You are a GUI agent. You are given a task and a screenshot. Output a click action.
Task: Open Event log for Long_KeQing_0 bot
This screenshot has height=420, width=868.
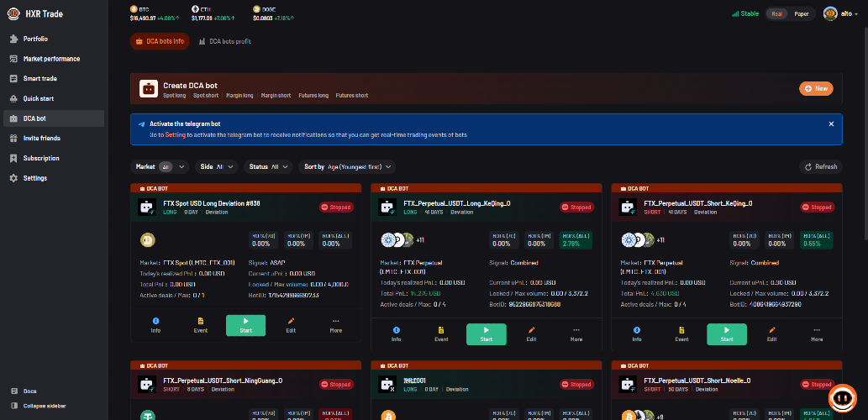pos(441,334)
